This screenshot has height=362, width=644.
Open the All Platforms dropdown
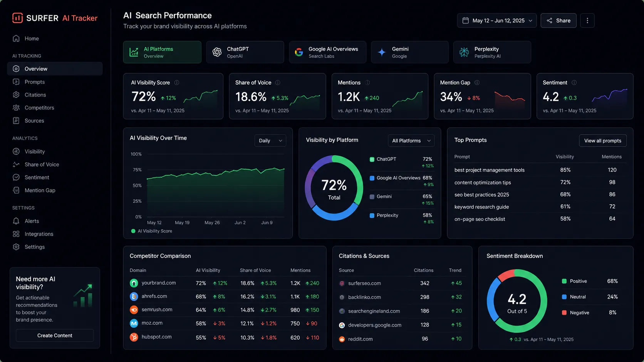tap(411, 140)
